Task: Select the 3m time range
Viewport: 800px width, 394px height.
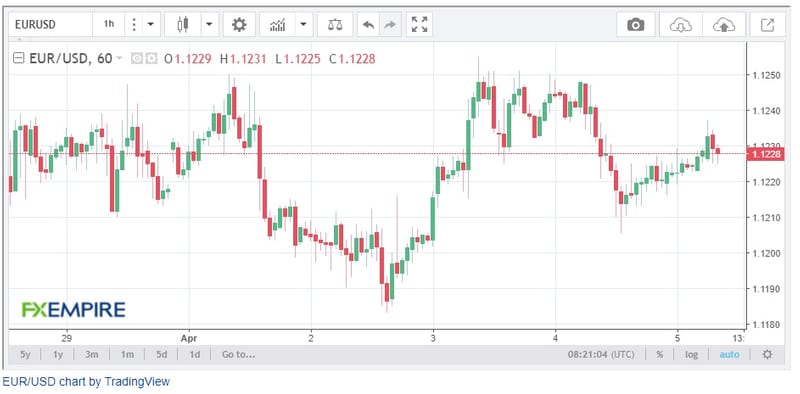Action: tap(91, 354)
